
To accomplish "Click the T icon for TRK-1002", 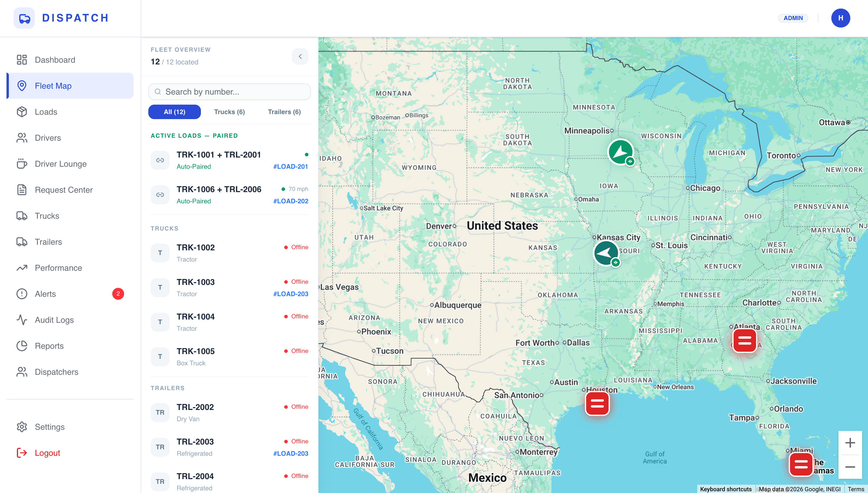I will click(x=160, y=253).
